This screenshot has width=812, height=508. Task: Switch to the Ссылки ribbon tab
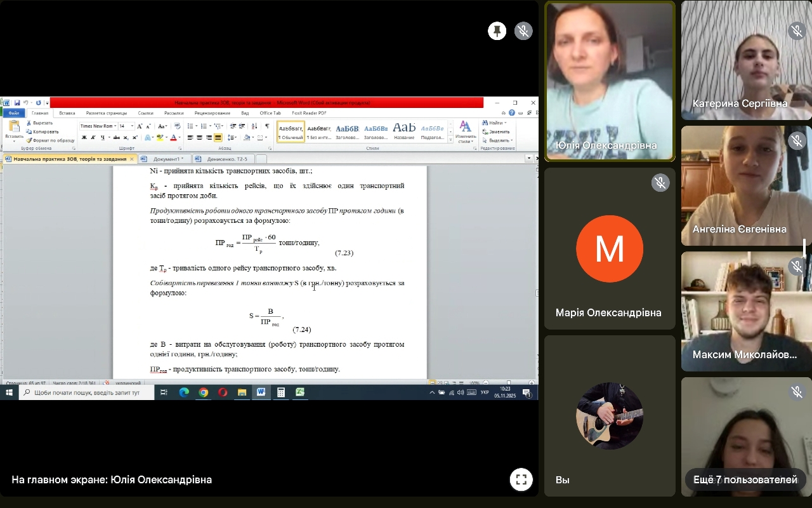pyautogui.click(x=146, y=113)
